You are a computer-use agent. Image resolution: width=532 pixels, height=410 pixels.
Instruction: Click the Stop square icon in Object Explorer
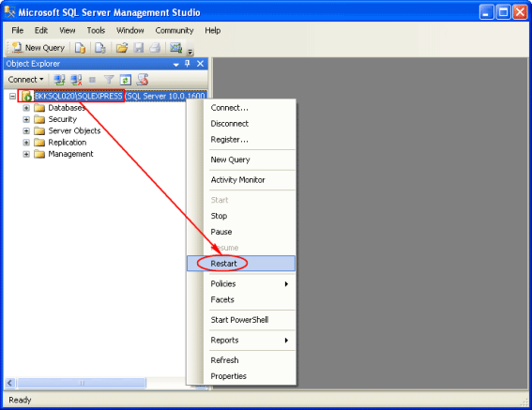92,80
